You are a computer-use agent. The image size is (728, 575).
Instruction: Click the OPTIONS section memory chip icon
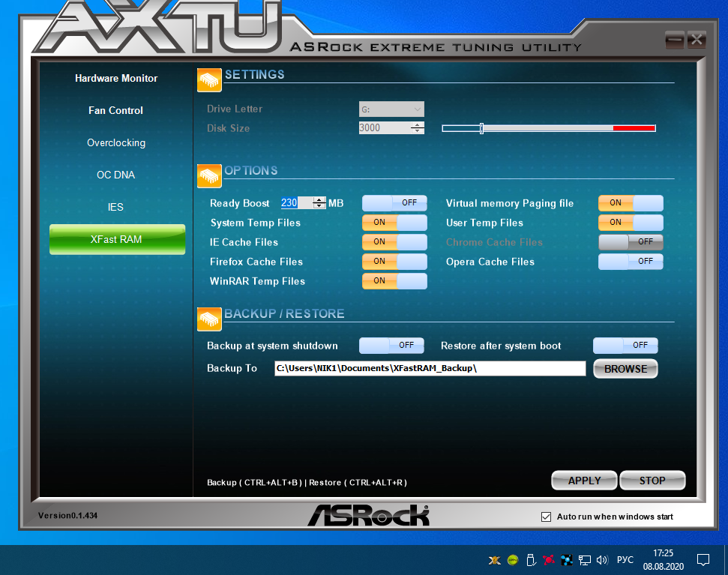(209, 176)
